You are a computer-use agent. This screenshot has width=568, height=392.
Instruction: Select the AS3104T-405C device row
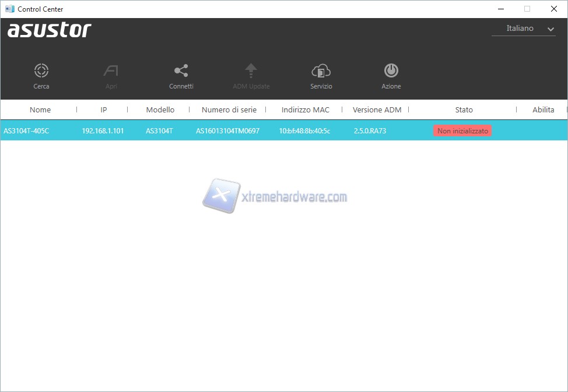point(26,131)
